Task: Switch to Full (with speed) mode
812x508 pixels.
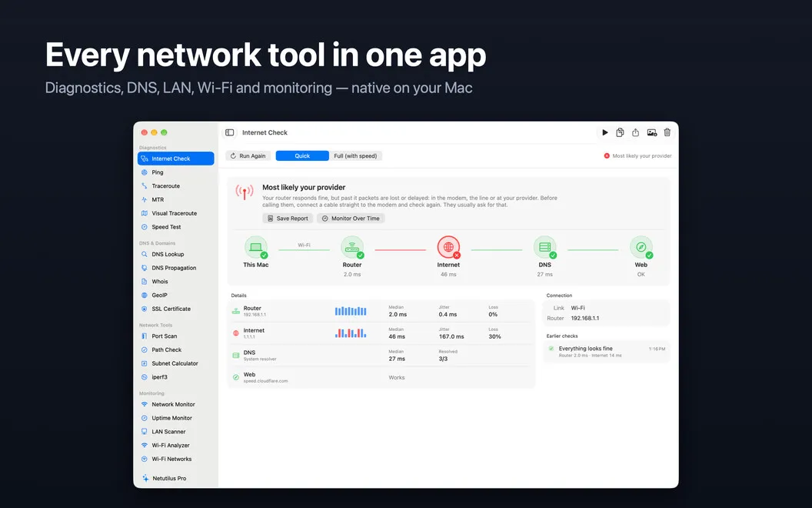Action: point(356,156)
